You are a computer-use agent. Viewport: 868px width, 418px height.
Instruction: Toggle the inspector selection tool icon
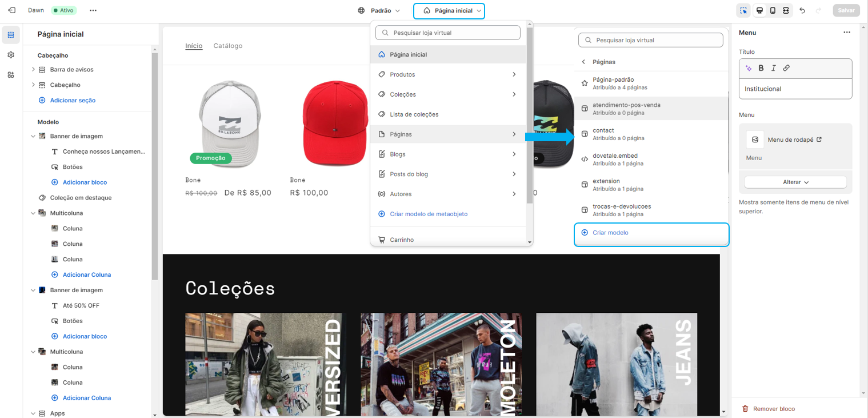(743, 10)
